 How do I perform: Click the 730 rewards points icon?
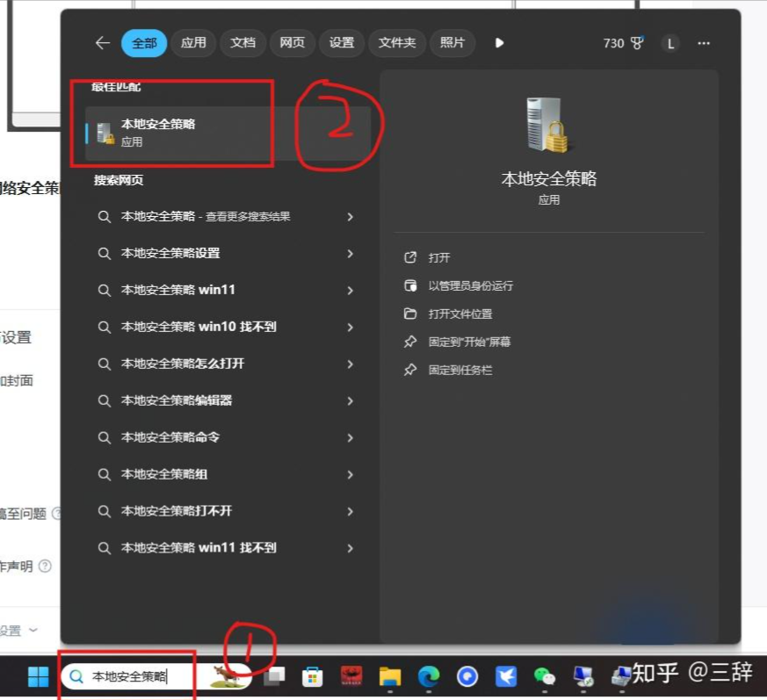[x=625, y=43]
